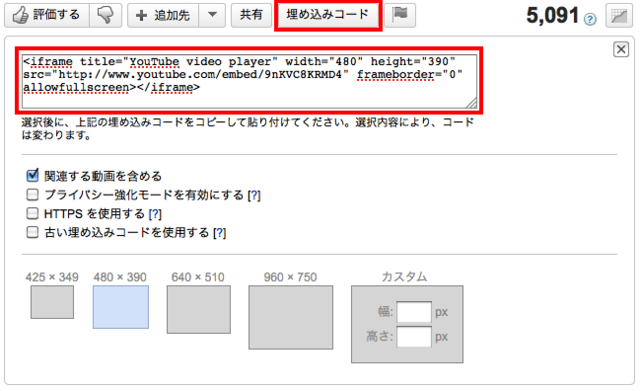The image size is (640, 391).
Task: Select the 960 × 750 size box
Action: point(291,317)
